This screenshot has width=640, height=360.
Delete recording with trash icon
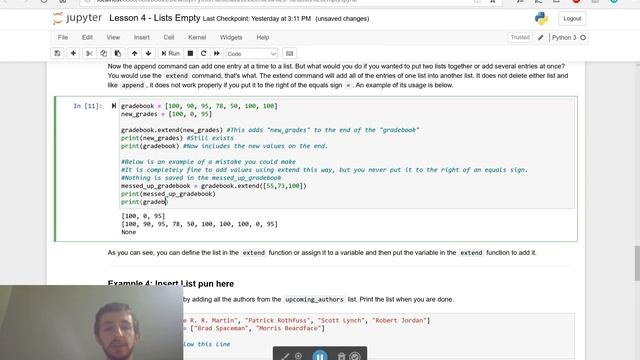341,356
